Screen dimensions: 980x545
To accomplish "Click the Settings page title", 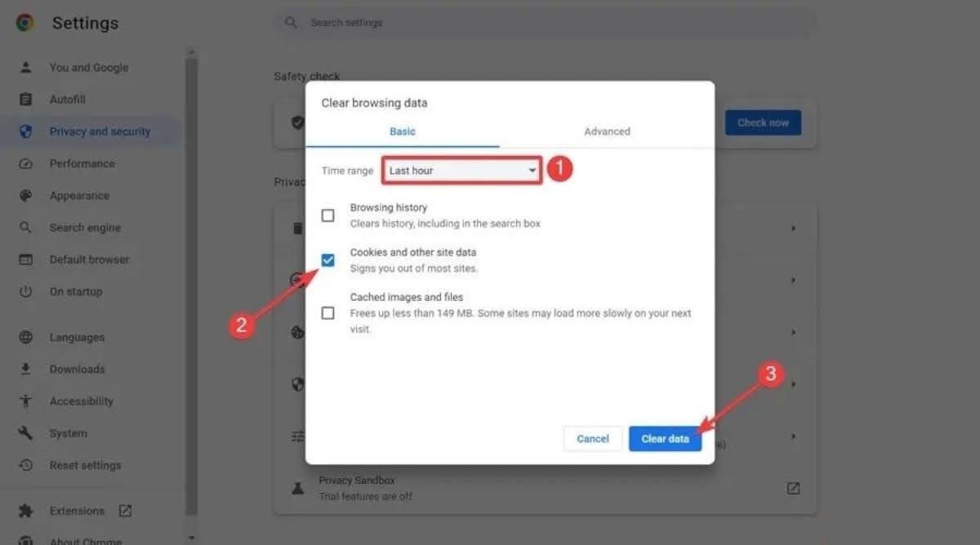I will pos(85,23).
